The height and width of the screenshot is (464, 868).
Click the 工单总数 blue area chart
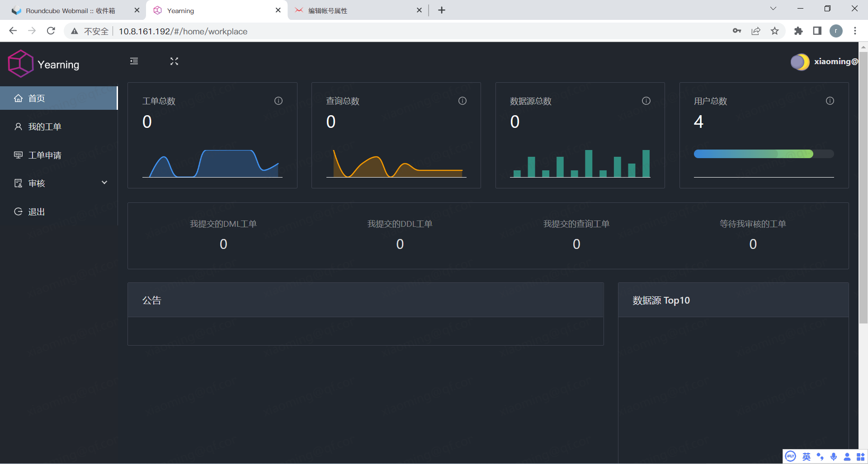(212, 163)
